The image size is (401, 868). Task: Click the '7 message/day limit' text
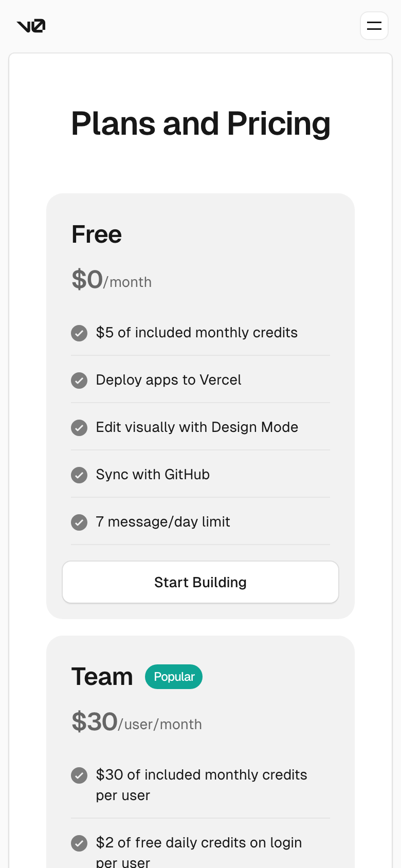point(163,522)
